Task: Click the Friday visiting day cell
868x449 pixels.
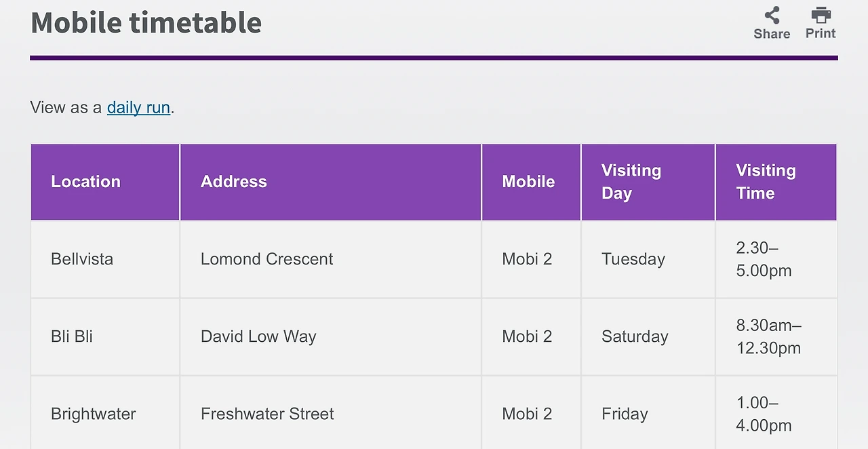Action: pos(625,414)
